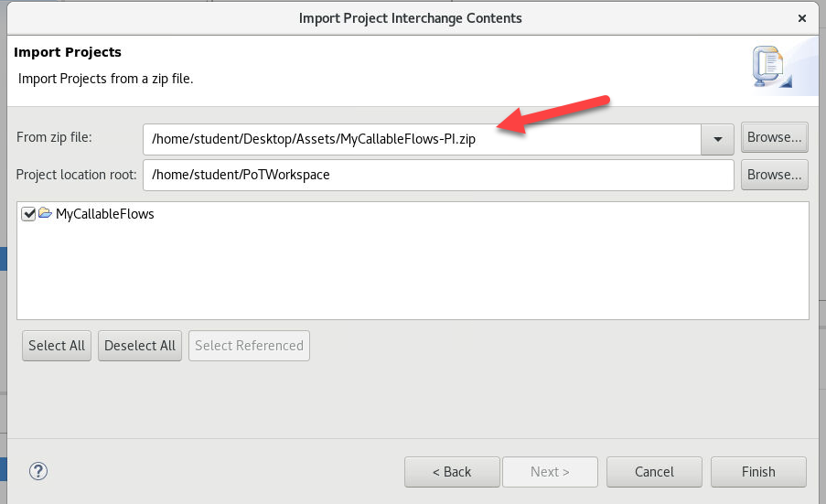
Task: Cancel the import wizard
Action: point(654,472)
